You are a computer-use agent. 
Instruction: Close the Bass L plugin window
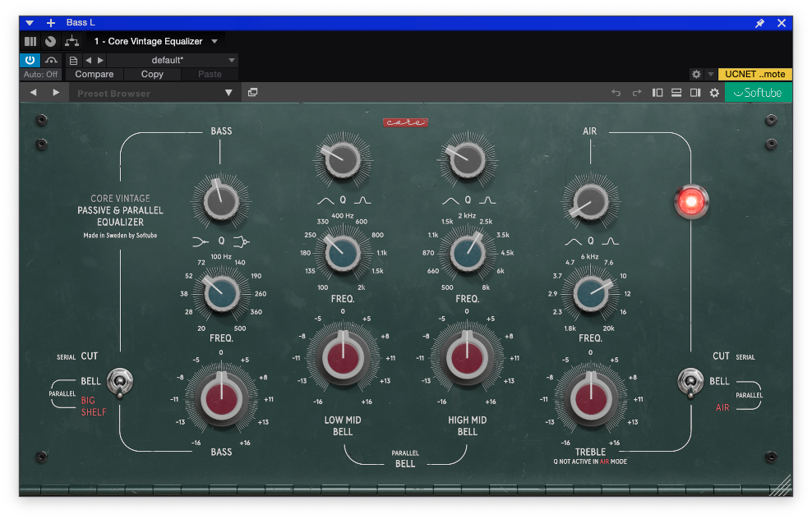click(782, 23)
